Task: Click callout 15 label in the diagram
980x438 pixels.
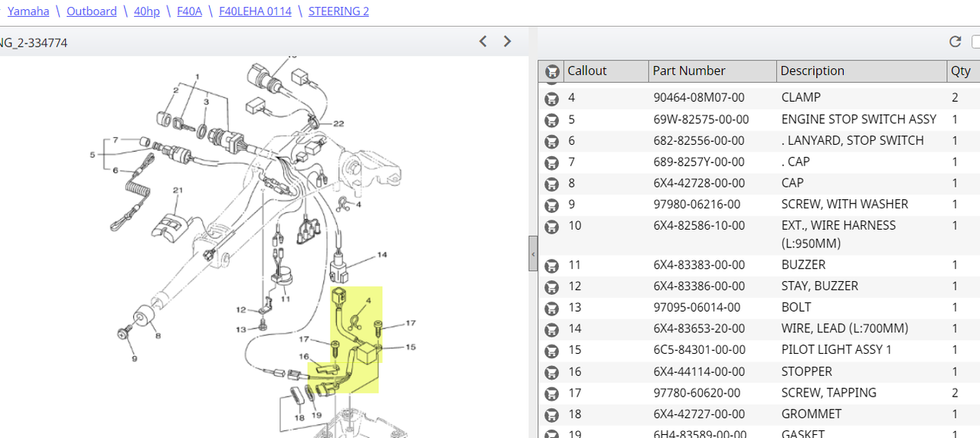Action: [x=410, y=348]
